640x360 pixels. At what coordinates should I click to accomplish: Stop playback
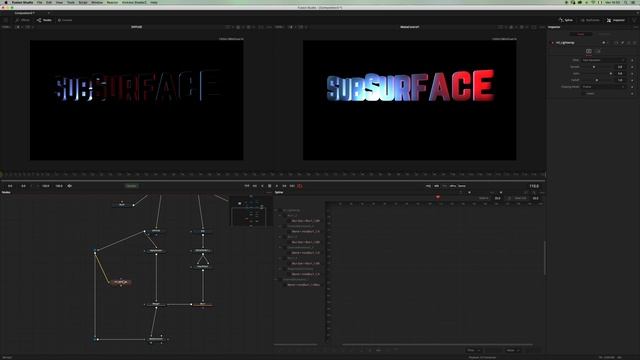click(269, 186)
